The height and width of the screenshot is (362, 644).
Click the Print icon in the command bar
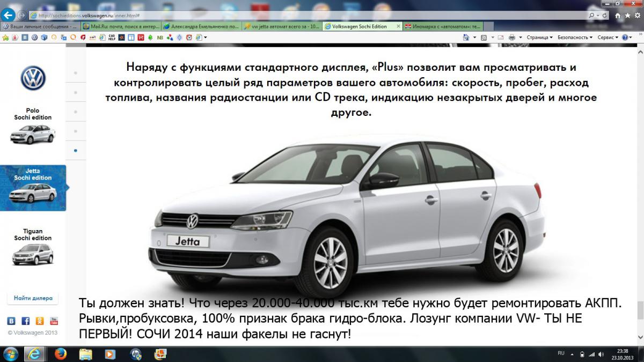[x=512, y=38]
